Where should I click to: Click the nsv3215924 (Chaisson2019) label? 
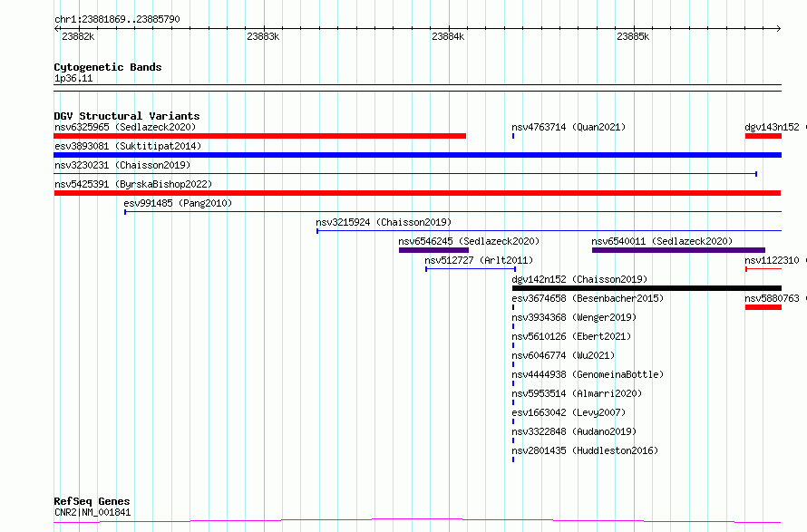(384, 222)
